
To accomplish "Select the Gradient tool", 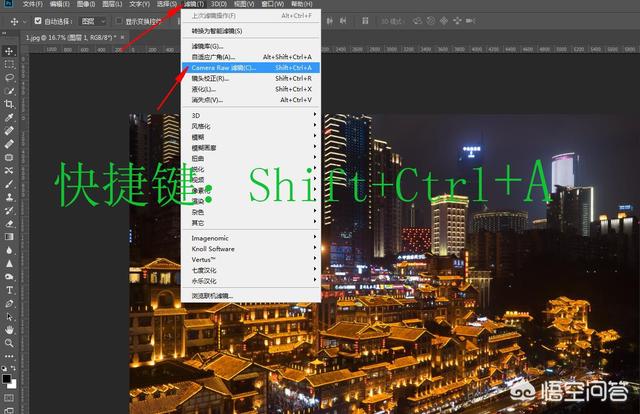I will (9, 236).
